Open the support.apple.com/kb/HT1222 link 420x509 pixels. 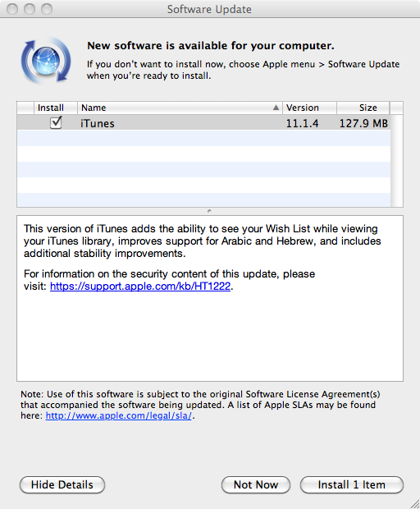click(x=140, y=286)
